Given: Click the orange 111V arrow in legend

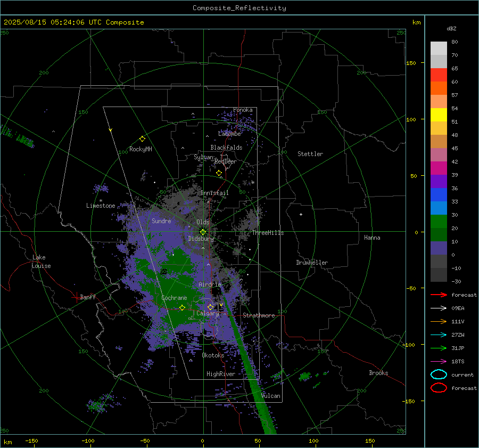Looking at the screenshot, I should pyautogui.click(x=439, y=321).
